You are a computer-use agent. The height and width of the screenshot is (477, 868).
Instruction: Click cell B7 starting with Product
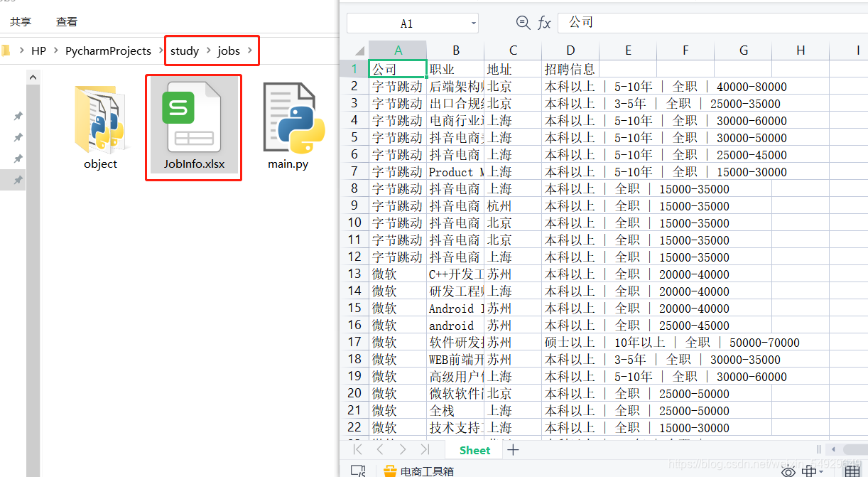pyautogui.click(x=455, y=171)
